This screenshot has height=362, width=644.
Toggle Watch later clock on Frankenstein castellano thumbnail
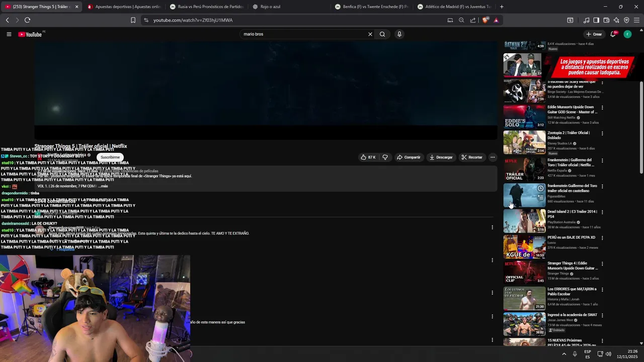pos(540,189)
